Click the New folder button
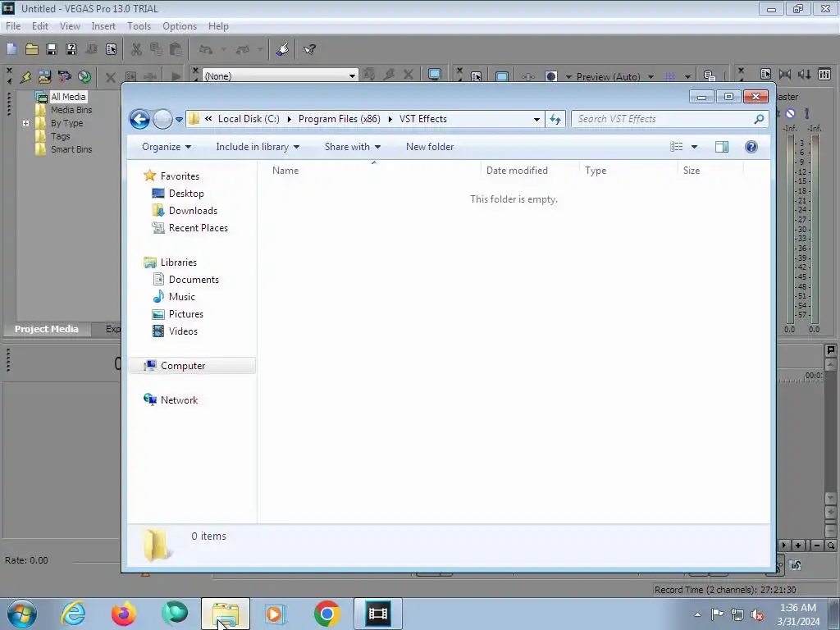The height and width of the screenshot is (630, 840). (430, 147)
